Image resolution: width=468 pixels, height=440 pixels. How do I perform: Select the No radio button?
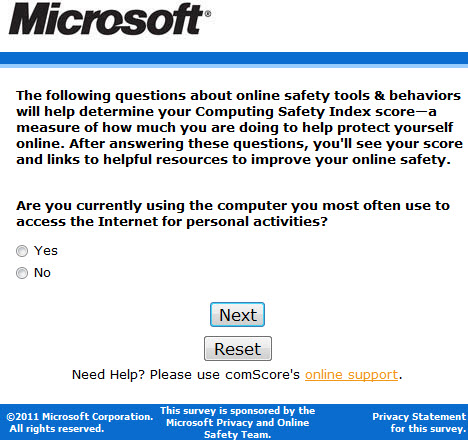click(22, 273)
